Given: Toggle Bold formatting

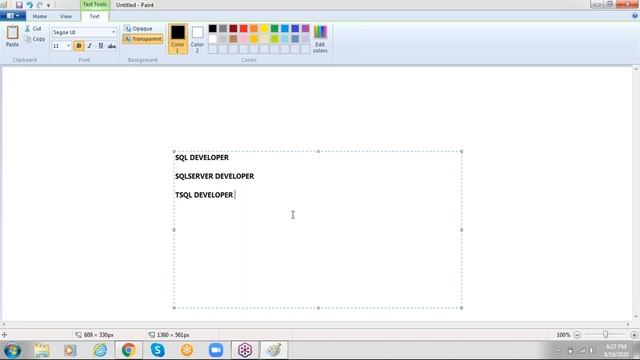Looking at the screenshot, I should coord(79,46).
